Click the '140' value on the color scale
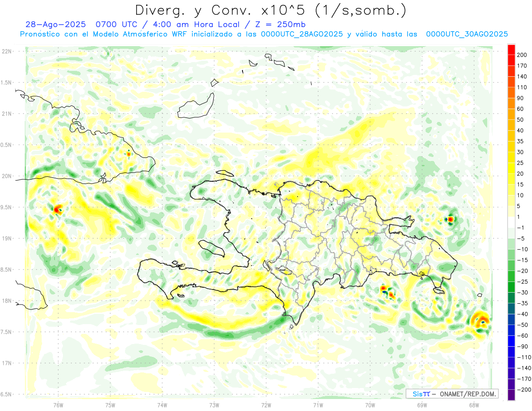Viewport: 532px width, 411px height. coord(523,76)
